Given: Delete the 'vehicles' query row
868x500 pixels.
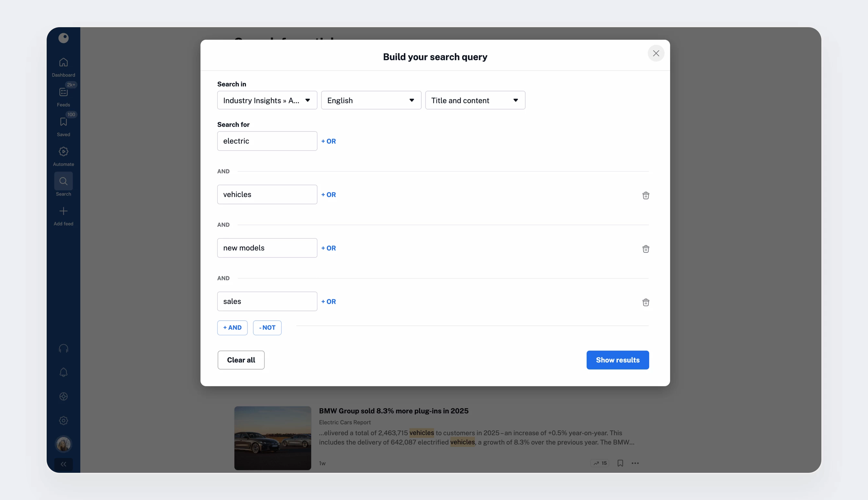Looking at the screenshot, I should tap(645, 195).
